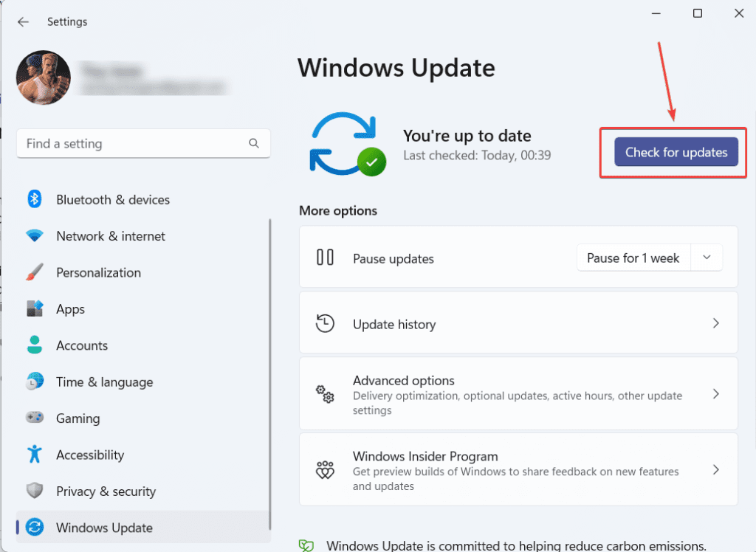Click the back arrow in Settings header

23,21
